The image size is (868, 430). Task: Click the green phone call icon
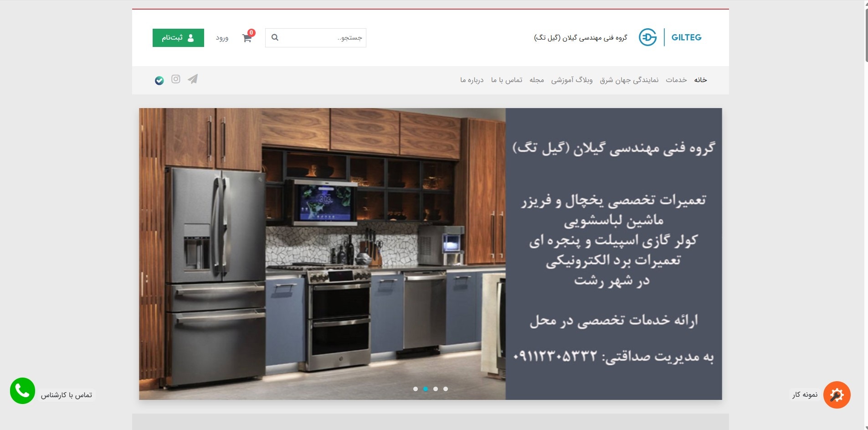tap(22, 391)
